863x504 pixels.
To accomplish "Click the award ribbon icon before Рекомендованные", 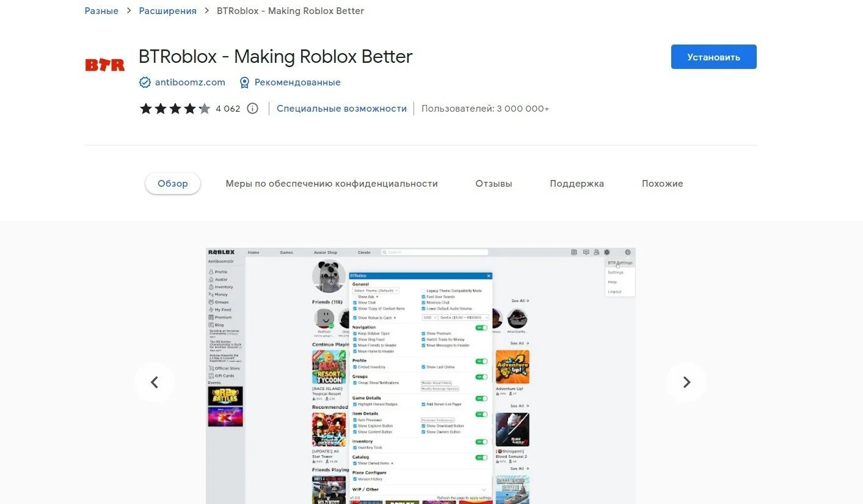I will click(x=244, y=82).
